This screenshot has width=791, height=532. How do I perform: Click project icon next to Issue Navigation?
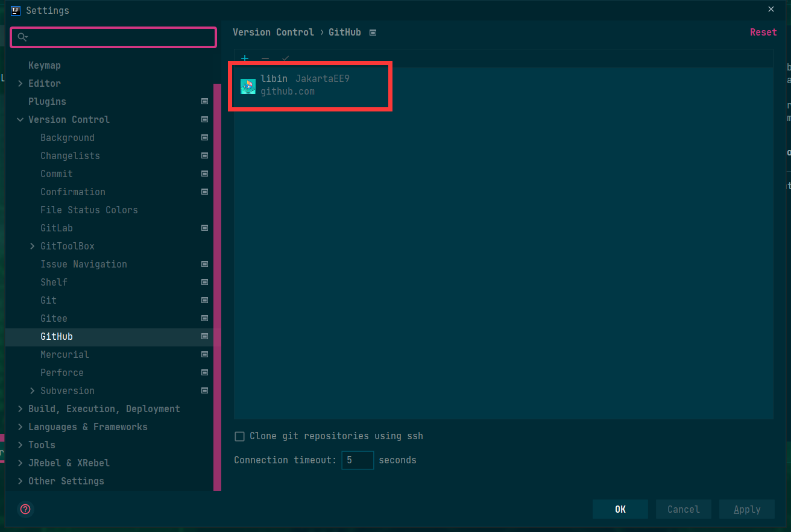pos(204,264)
